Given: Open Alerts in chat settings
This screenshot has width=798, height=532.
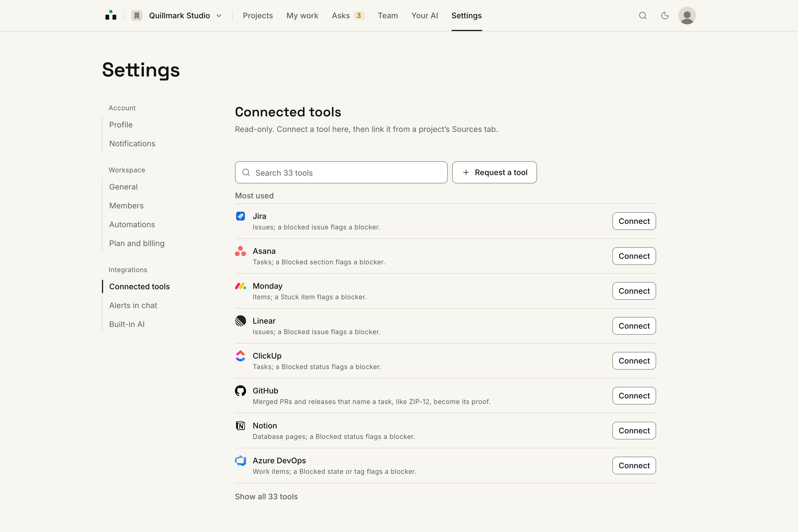Looking at the screenshot, I should (133, 305).
